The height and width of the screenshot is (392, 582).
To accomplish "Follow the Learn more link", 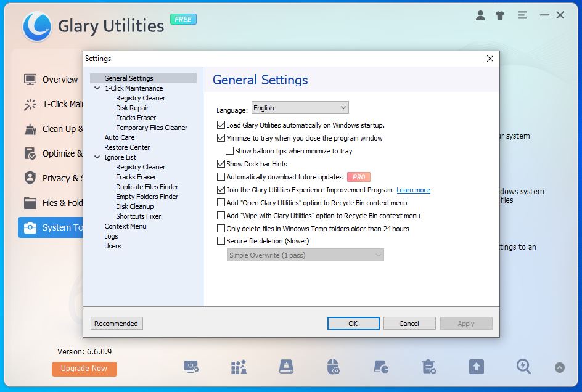I will pos(413,190).
